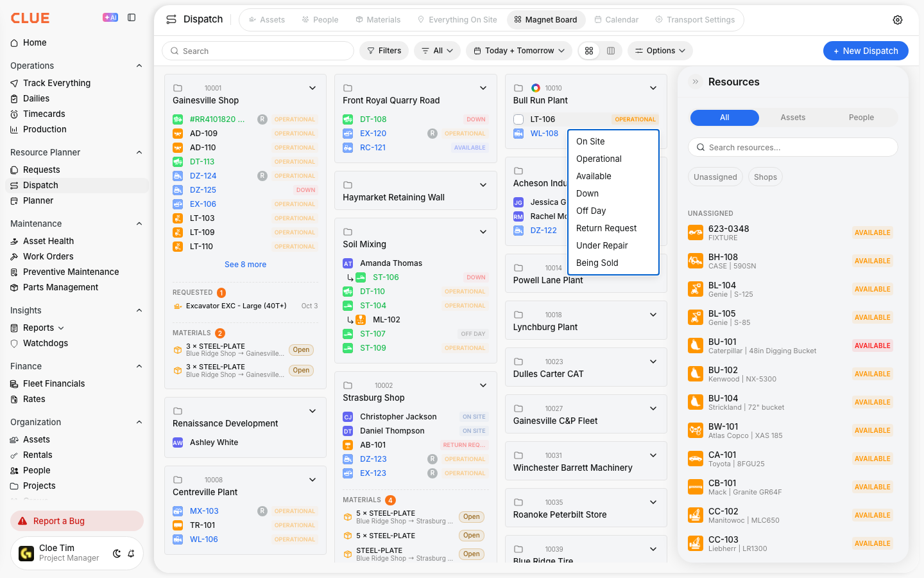
Task: Click the AB-101 RETURN REQ badge
Action: tap(464, 445)
